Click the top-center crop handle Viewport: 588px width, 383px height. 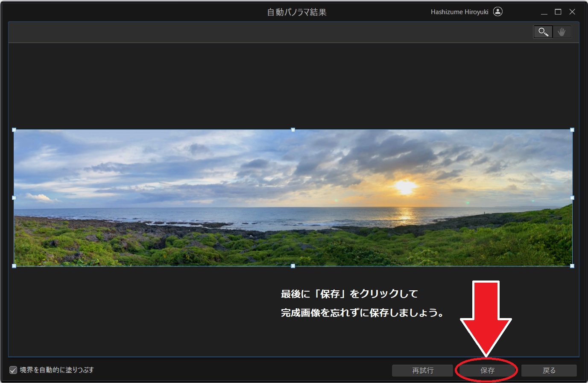pos(293,130)
